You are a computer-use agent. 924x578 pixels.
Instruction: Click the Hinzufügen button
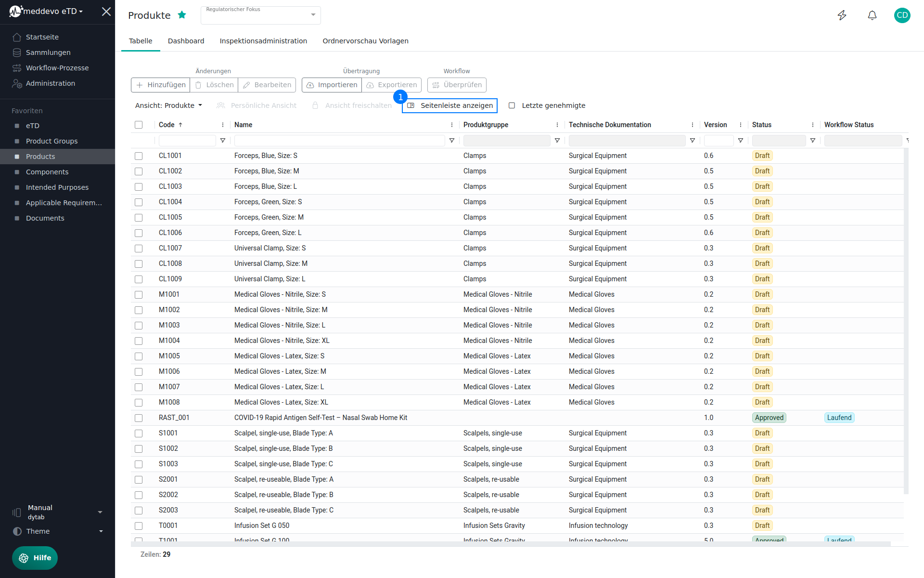(x=161, y=85)
